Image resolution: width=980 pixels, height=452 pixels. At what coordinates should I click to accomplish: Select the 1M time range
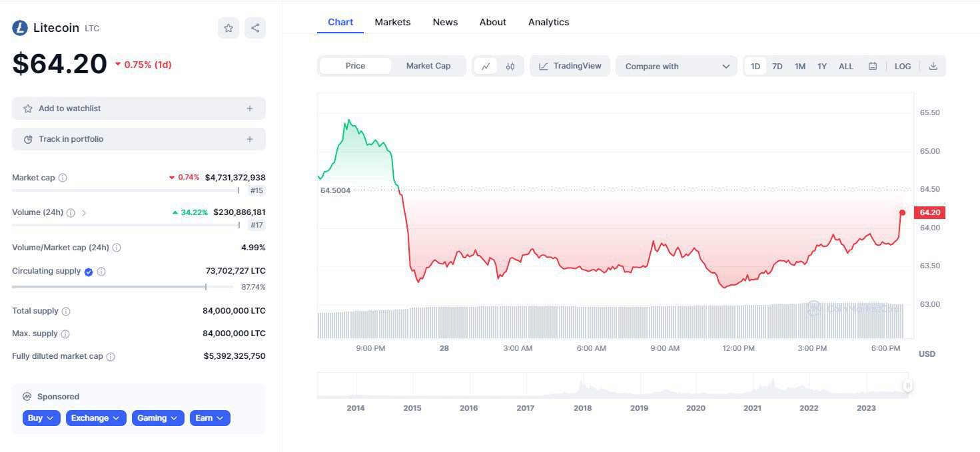(x=800, y=66)
